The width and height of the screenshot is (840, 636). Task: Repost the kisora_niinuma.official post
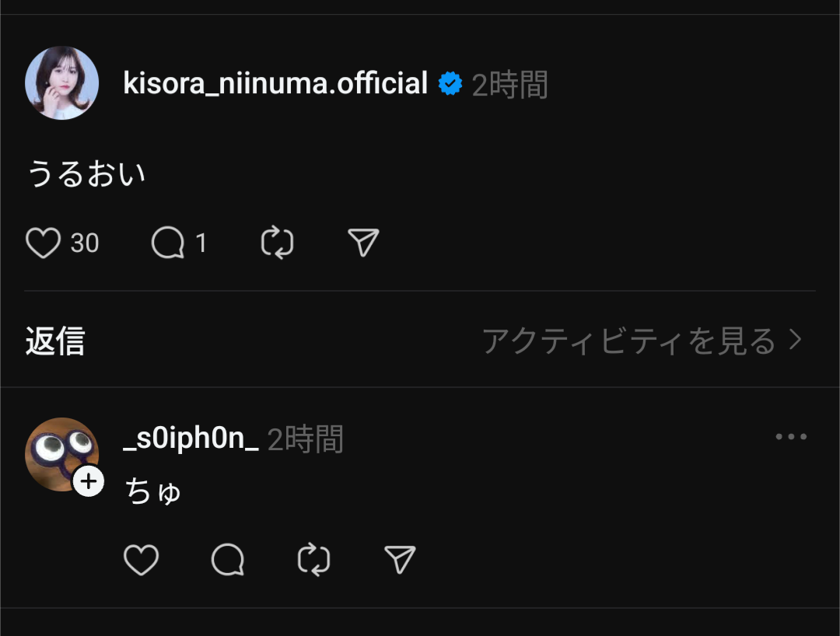pyautogui.click(x=277, y=243)
